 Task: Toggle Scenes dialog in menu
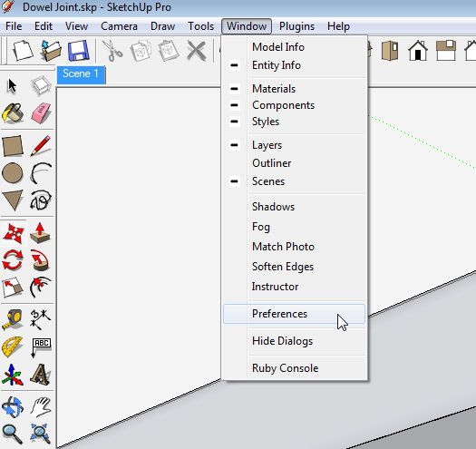coord(295,181)
